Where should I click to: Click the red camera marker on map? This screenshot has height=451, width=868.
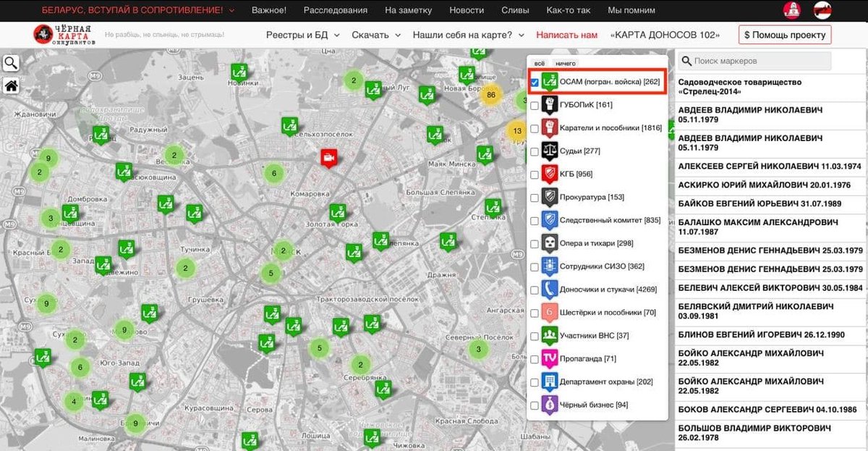point(328,158)
